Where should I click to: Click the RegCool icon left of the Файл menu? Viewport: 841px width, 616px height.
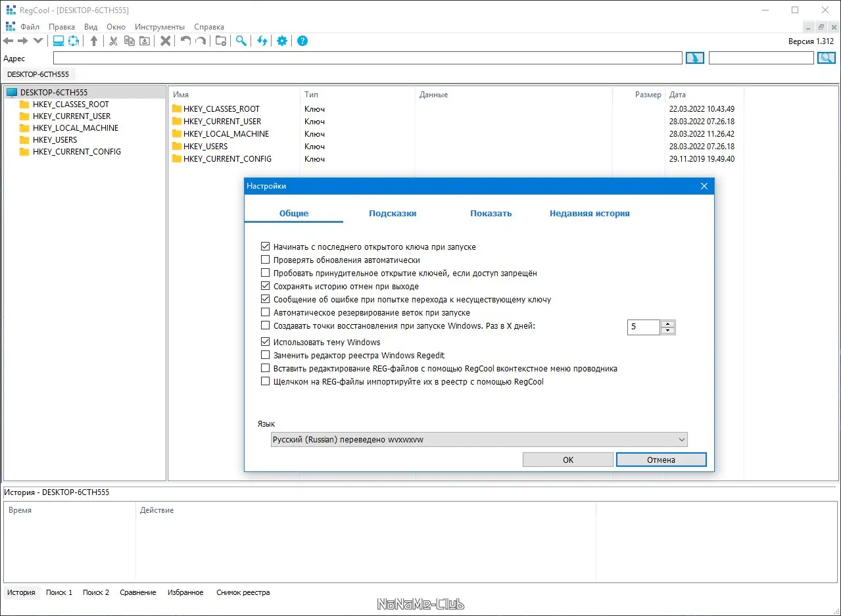tap(11, 27)
